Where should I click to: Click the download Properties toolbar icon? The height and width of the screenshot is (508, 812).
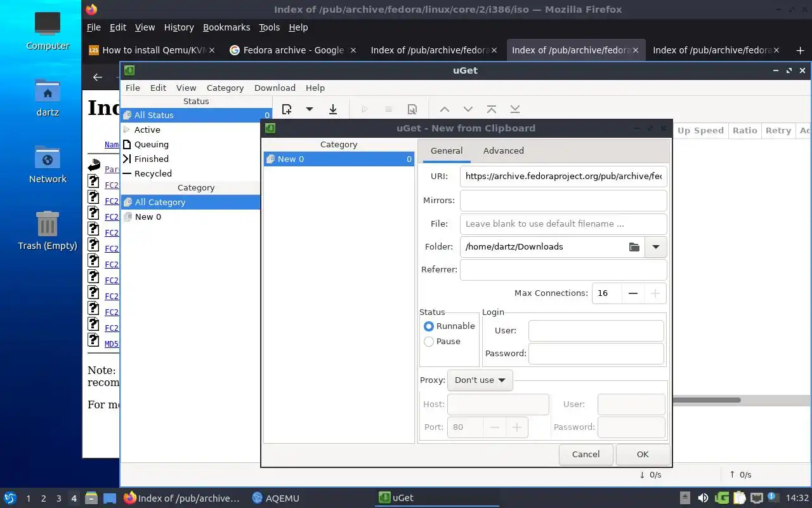(412, 109)
